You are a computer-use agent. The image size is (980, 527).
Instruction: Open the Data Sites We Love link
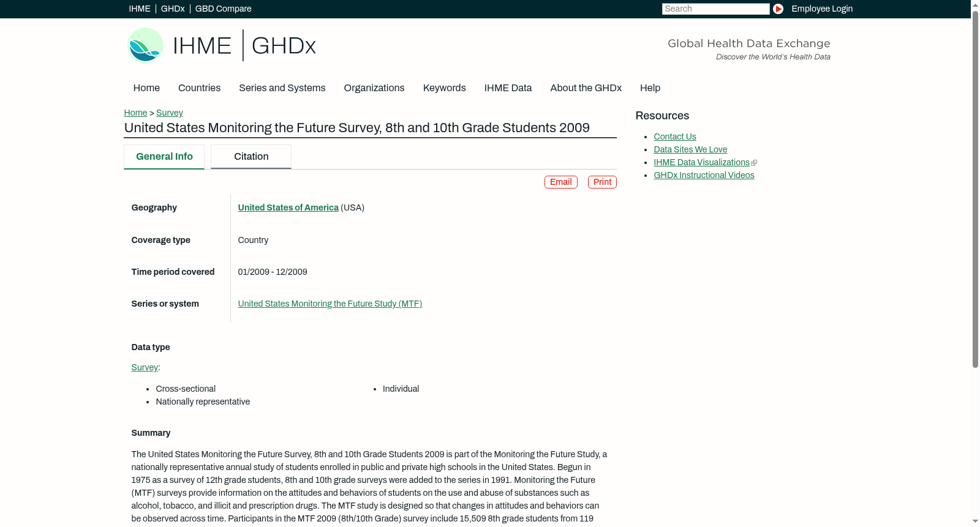pos(690,149)
